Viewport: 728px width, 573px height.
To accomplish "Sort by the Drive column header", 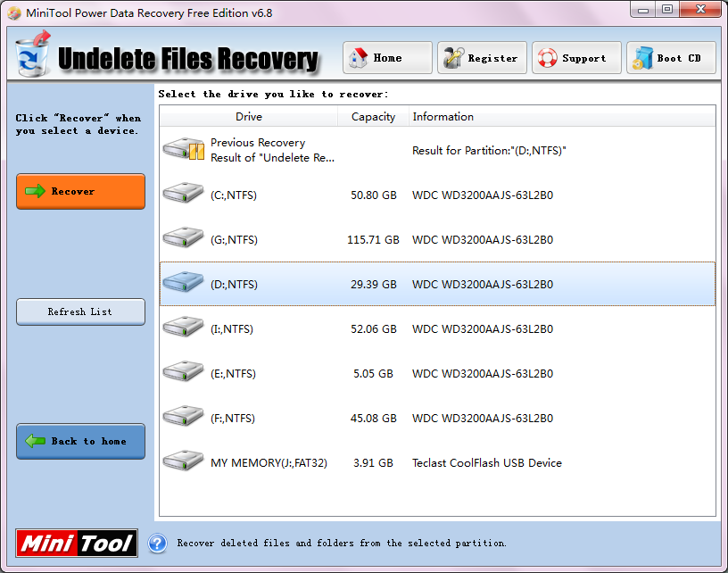I will click(248, 117).
